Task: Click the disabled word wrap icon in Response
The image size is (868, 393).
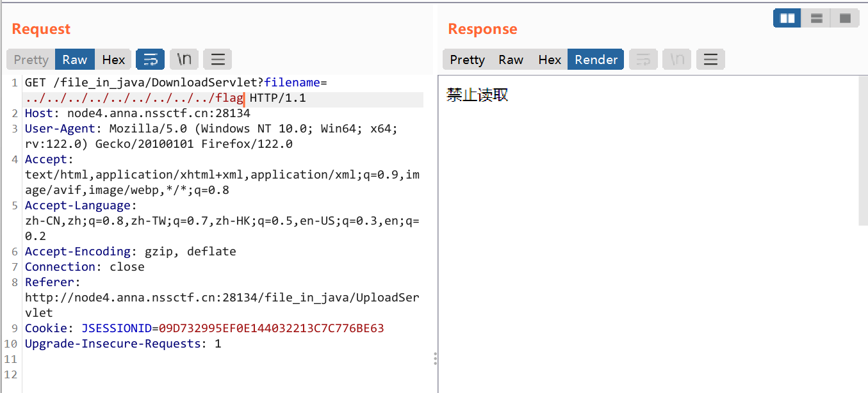Action: [643, 60]
